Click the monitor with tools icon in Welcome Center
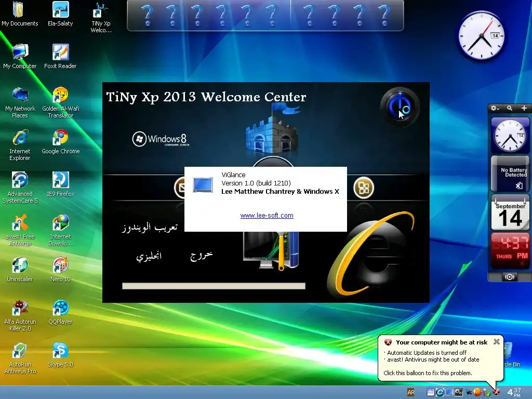 pos(271,251)
